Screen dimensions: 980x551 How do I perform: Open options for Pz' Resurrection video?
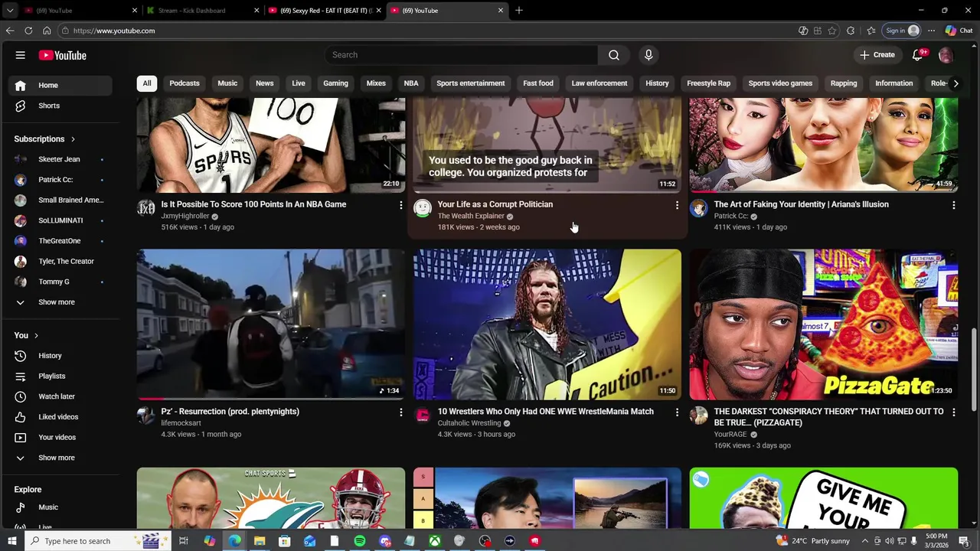[400, 412]
